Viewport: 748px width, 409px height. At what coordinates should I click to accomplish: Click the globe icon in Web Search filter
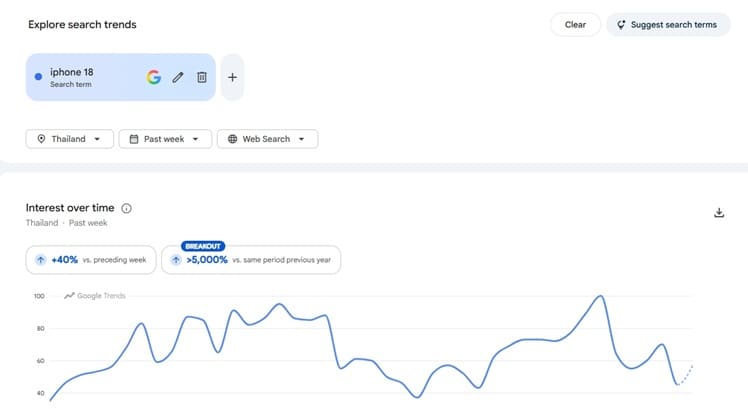click(232, 139)
